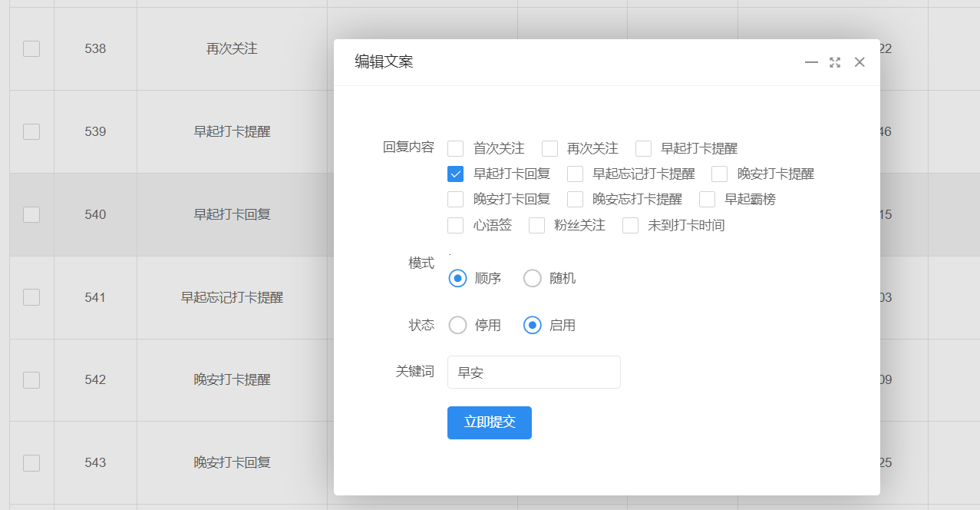Screen dimensions: 980x510
Task: Tick the 晚安忘打卡提醒 checkbox
Action: tap(575, 199)
